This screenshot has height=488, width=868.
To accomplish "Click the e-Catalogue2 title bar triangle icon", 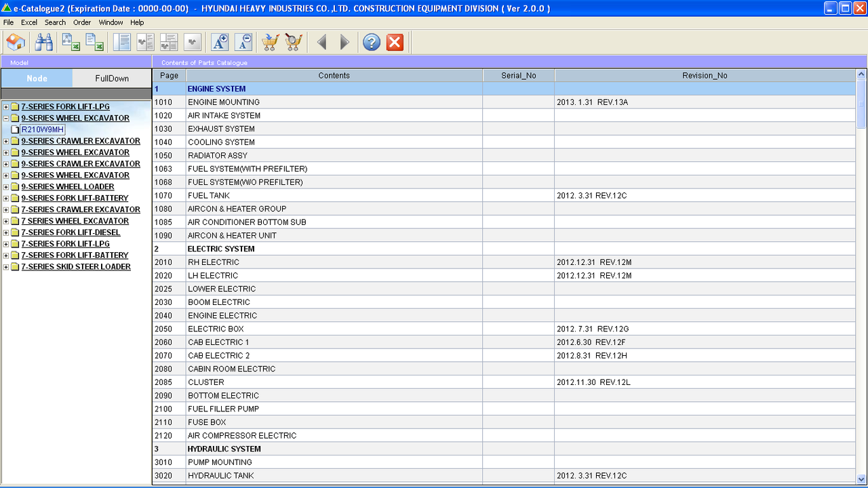I will point(6,8).
